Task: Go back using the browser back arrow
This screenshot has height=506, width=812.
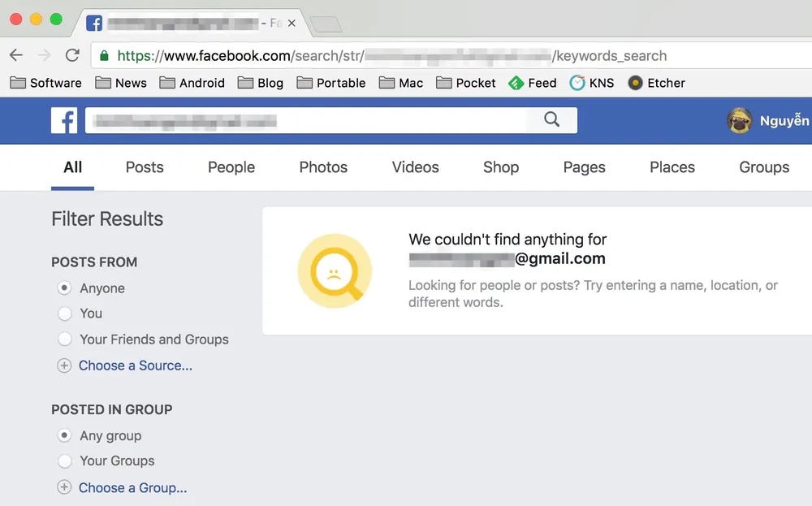Action: 16,56
